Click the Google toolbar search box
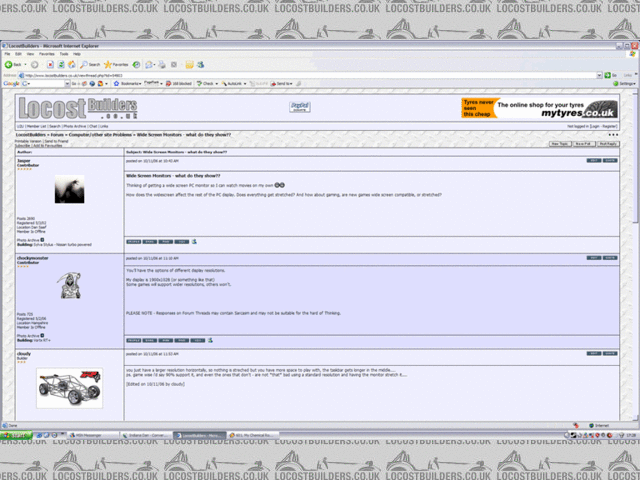 (x=47, y=84)
